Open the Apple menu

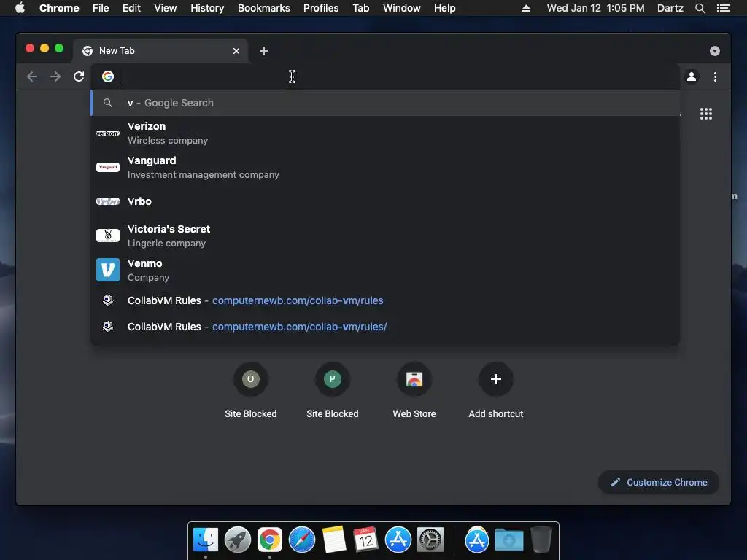coord(20,8)
